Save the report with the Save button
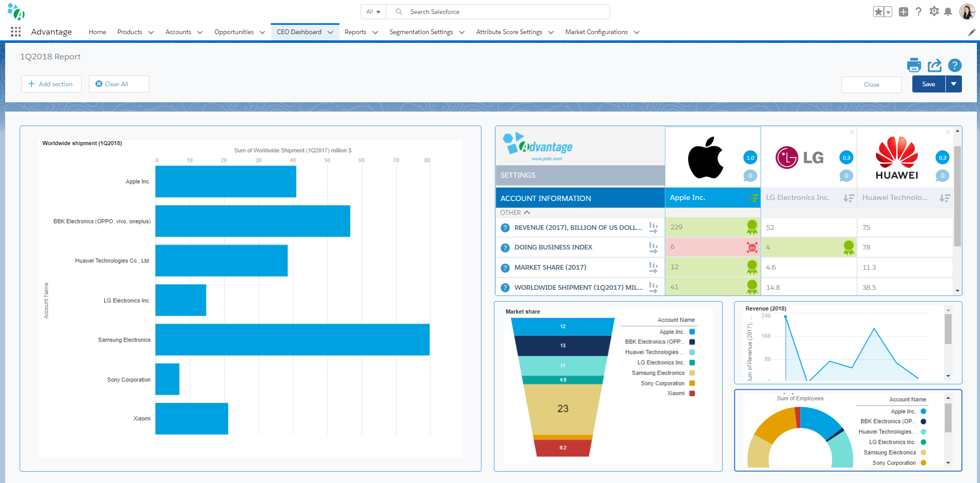Viewport: 980px width, 483px height. pos(929,84)
